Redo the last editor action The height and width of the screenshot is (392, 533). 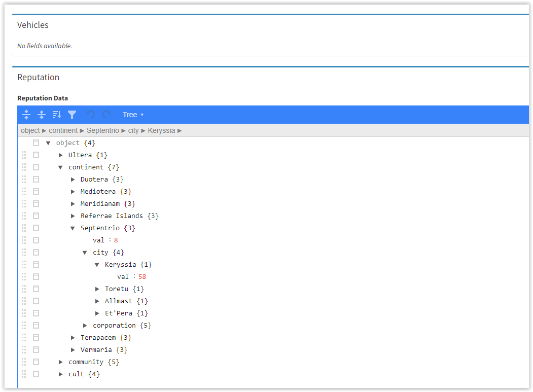[106, 115]
